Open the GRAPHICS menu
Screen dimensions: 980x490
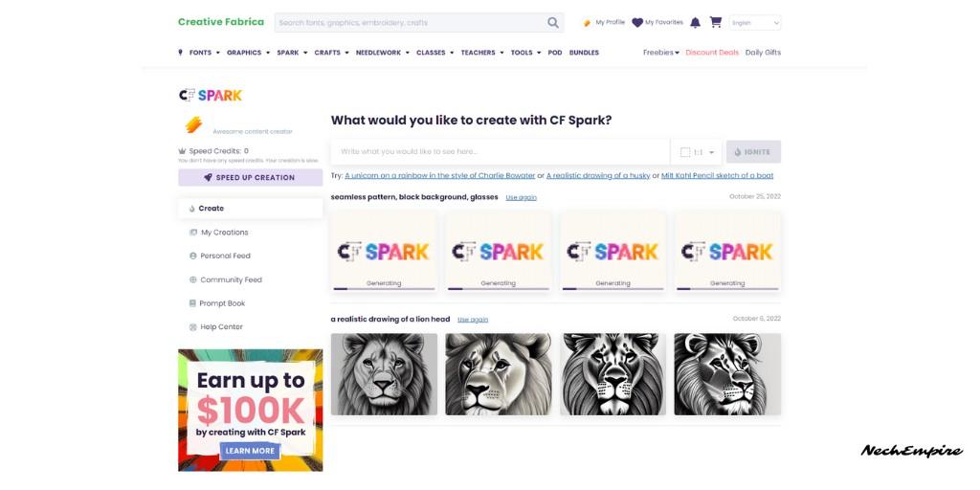248,53
